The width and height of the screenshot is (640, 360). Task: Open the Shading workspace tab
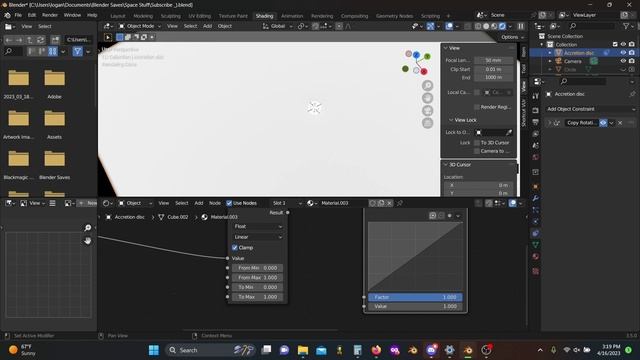pos(264,16)
